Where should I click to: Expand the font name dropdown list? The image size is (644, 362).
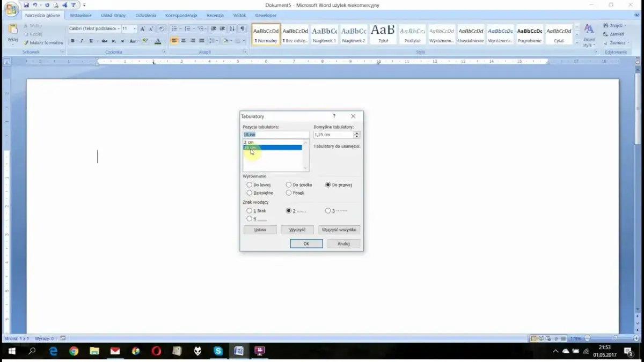[118, 29]
